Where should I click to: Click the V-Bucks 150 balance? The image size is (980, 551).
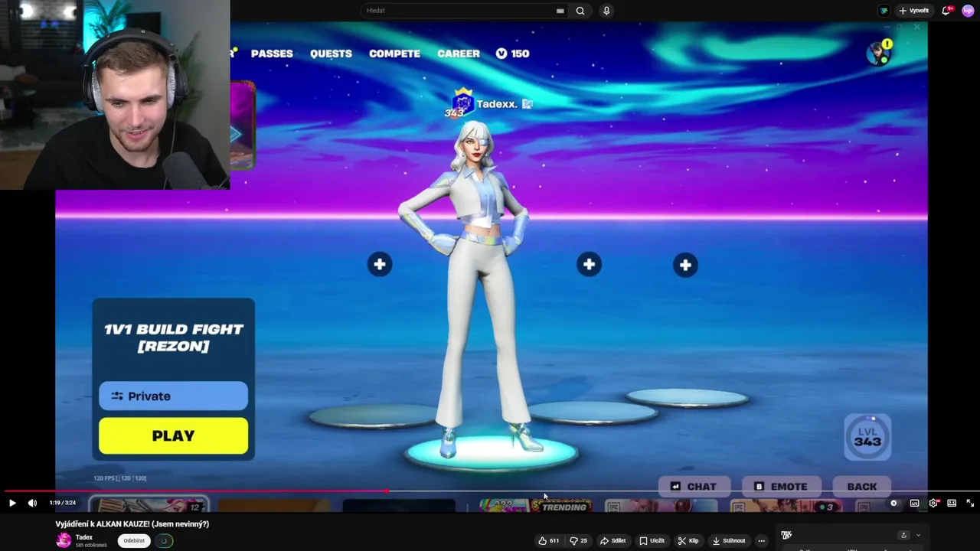tap(512, 54)
